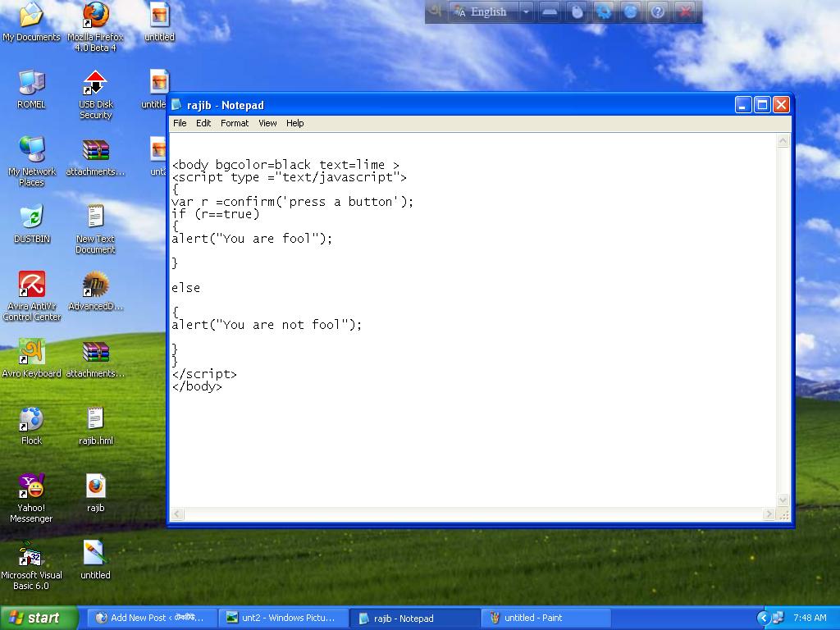This screenshot has height=630, width=840.
Task: Click the Avro mouse input icon
Action: click(x=577, y=11)
